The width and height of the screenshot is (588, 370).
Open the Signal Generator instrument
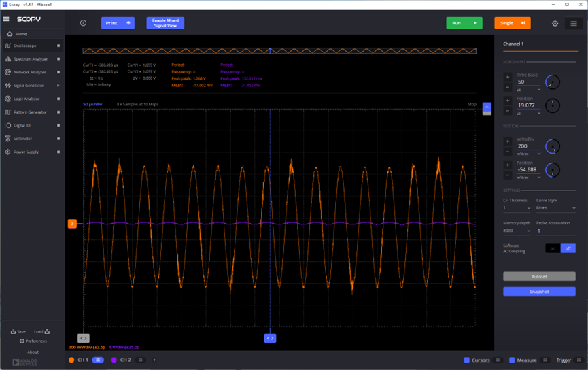point(29,86)
